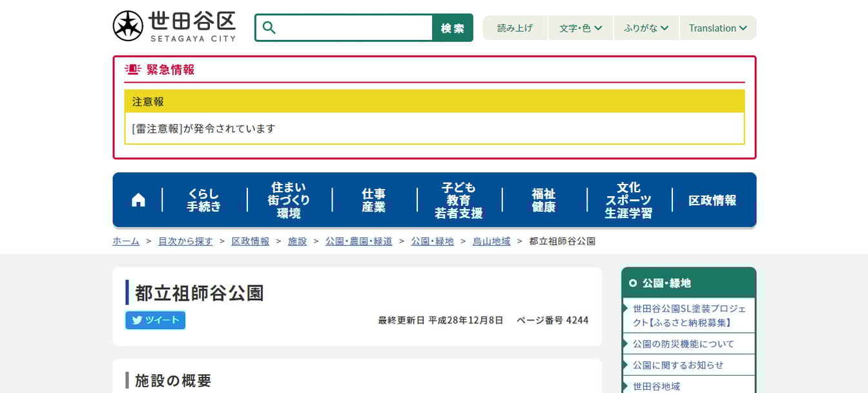Select 子ども教育若者支援 menu item
This screenshot has width=868, height=393.
click(x=459, y=200)
